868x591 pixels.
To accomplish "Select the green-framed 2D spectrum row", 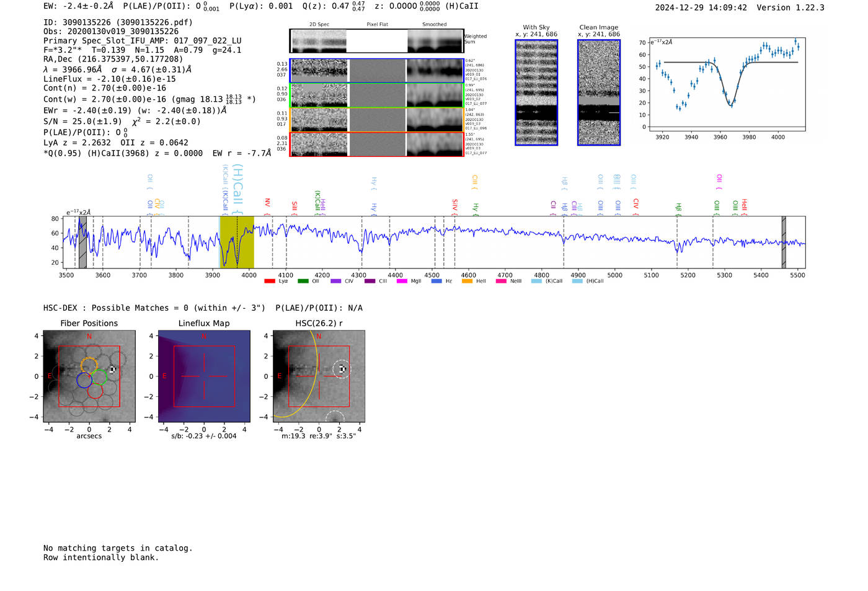I will point(376,96).
